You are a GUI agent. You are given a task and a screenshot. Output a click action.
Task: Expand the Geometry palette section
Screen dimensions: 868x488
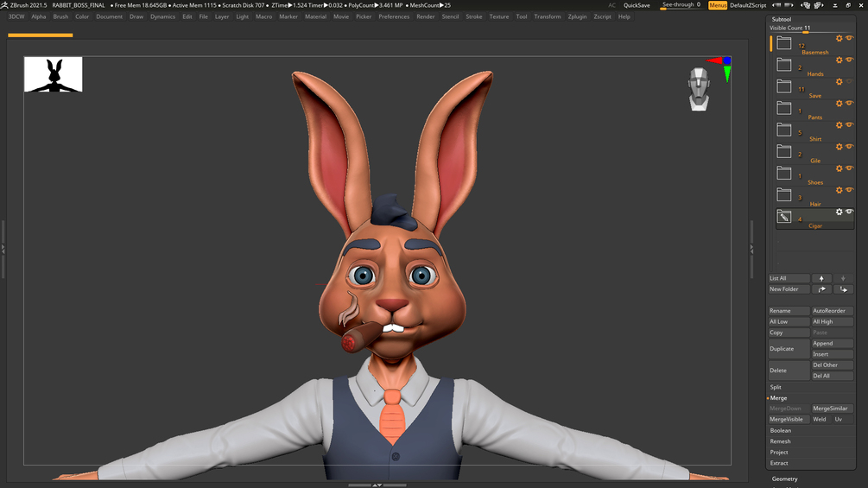(785, 479)
